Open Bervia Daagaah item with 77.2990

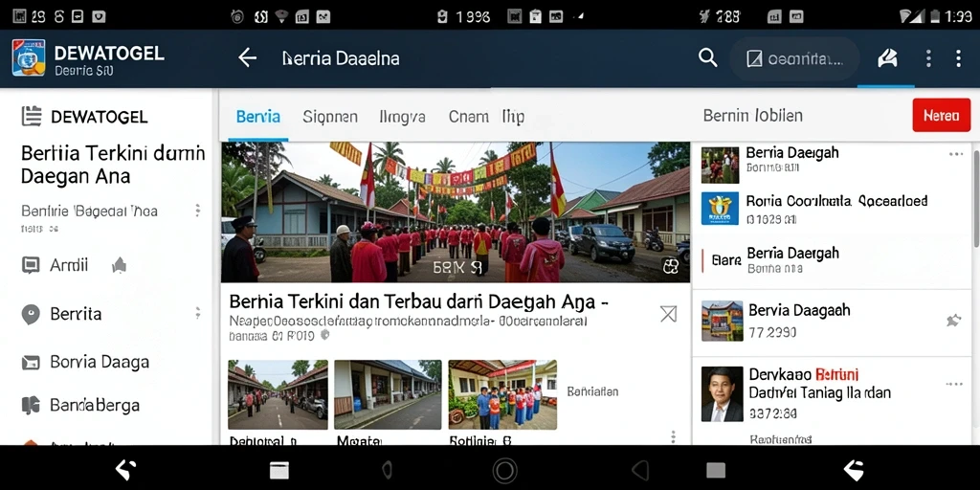pos(832,321)
